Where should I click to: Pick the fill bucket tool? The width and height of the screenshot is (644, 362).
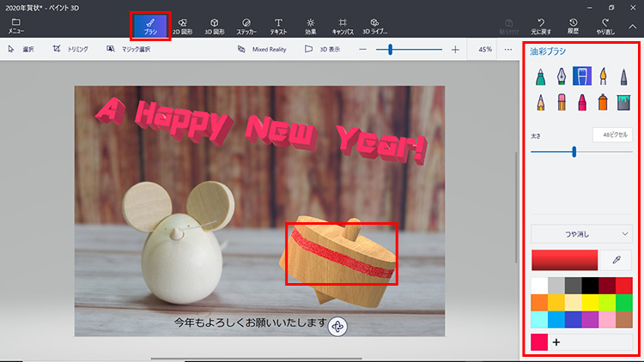point(623,103)
